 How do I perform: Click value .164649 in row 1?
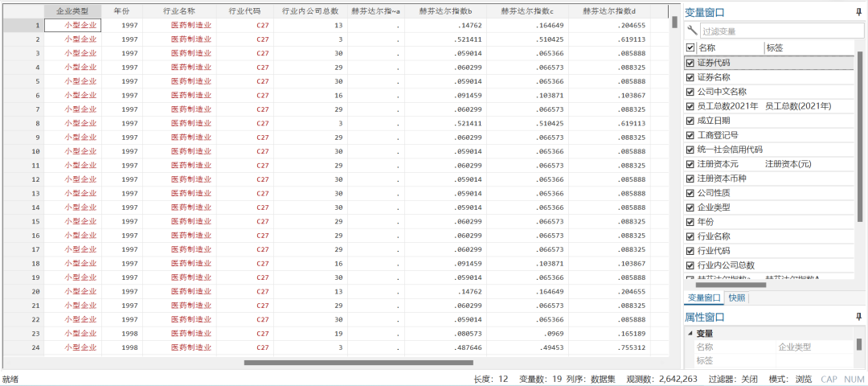[x=527, y=25]
